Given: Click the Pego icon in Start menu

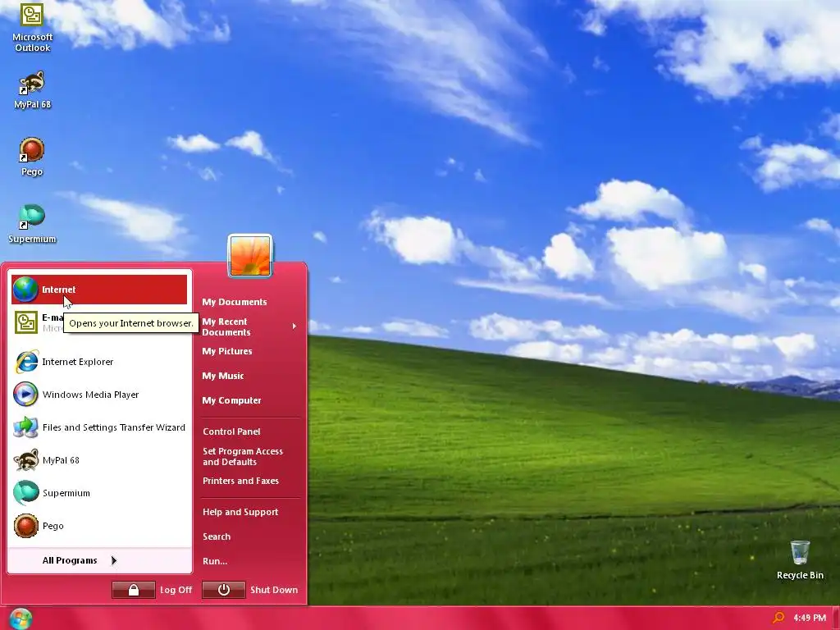Looking at the screenshot, I should [x=25, y=526].
